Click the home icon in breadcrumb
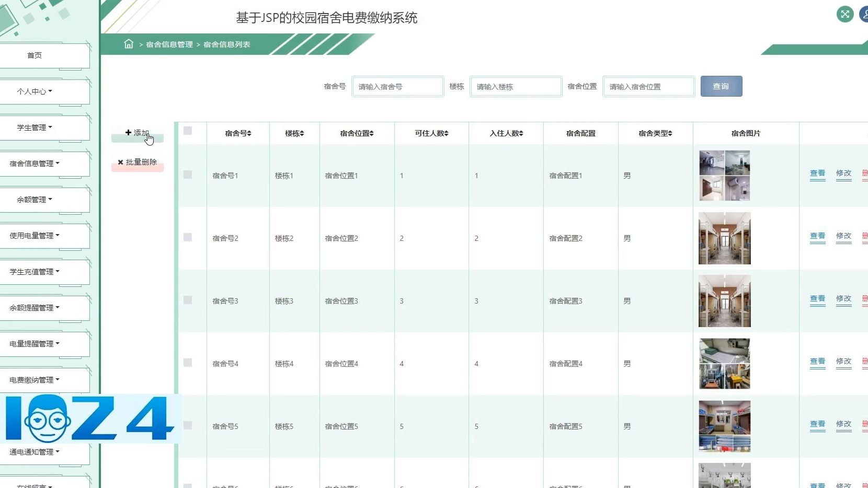 pos(129,44)
